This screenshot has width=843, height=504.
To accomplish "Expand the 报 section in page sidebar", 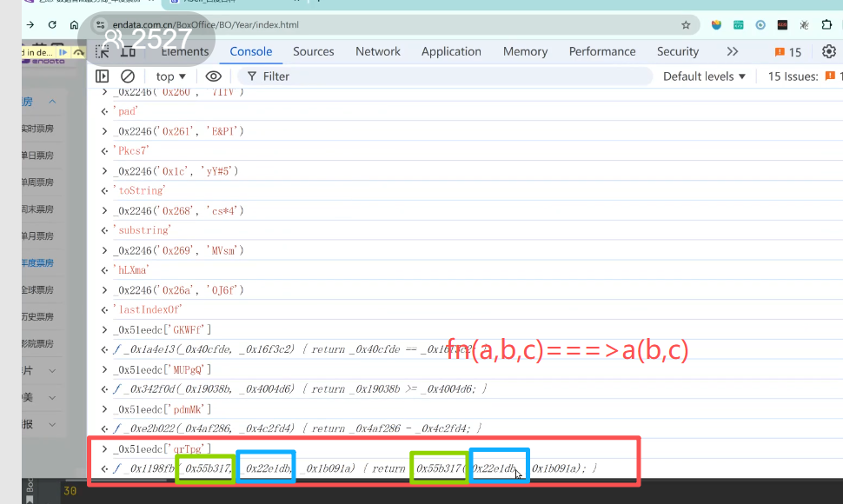I will (x=52, y=424).
